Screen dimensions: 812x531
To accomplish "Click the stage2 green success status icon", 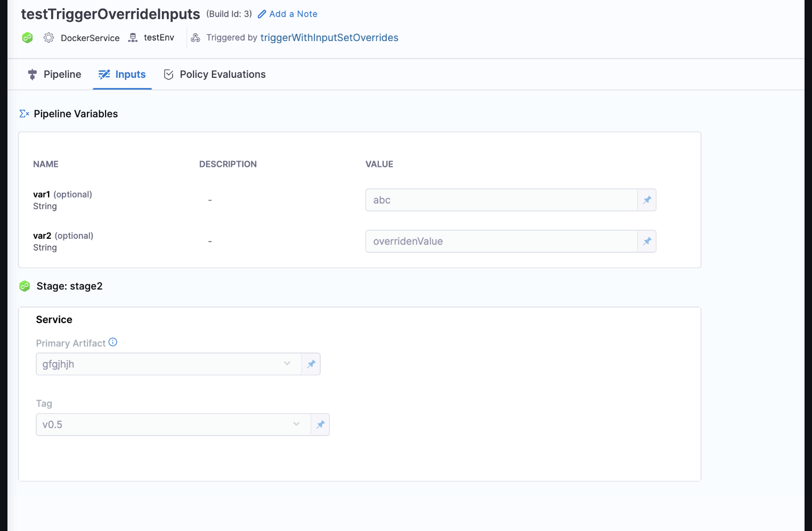I will 25,286.
